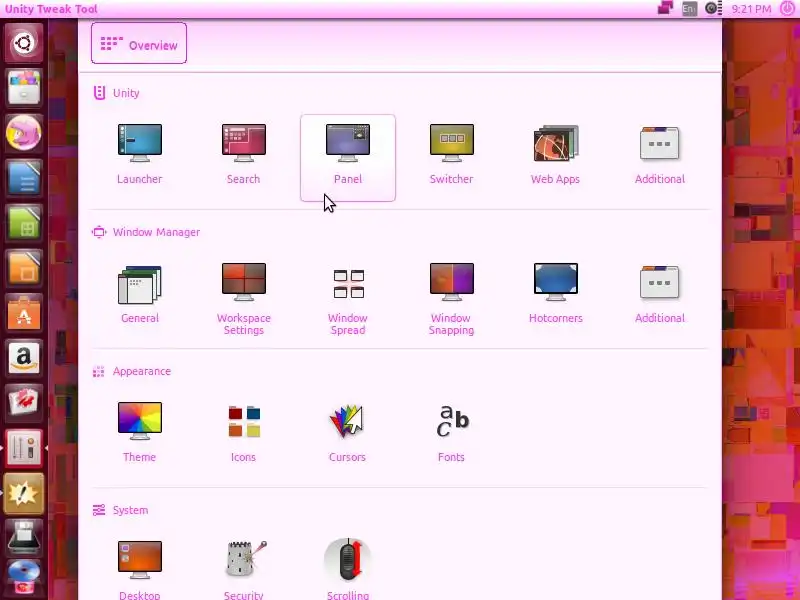Open Window Snapping settings

pyautogui.click(x=452, y=299)
